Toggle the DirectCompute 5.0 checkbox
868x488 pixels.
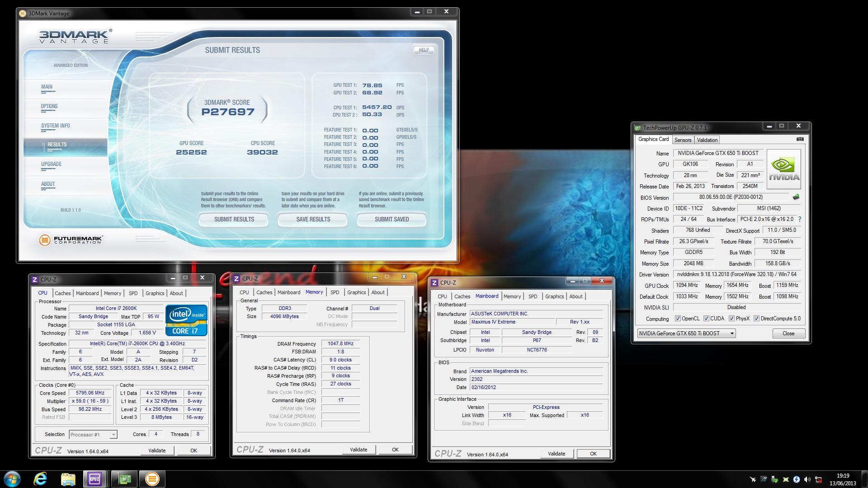[x=756, y=319]
